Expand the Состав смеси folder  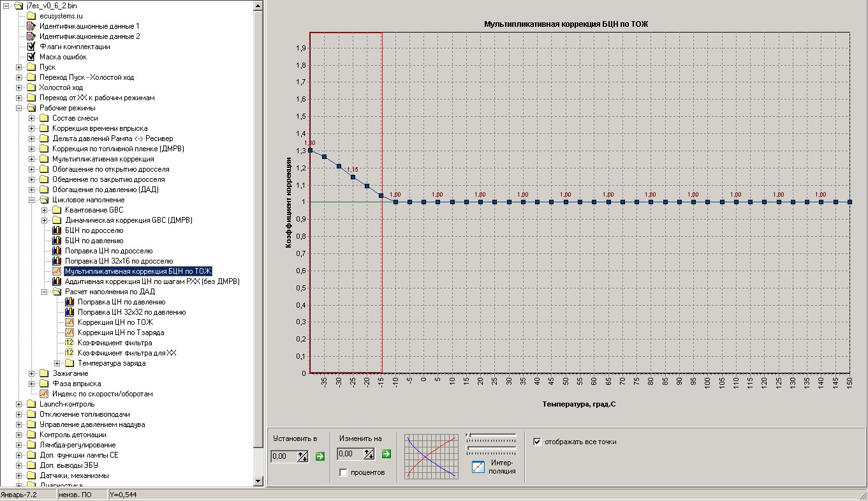pos(31,118)
